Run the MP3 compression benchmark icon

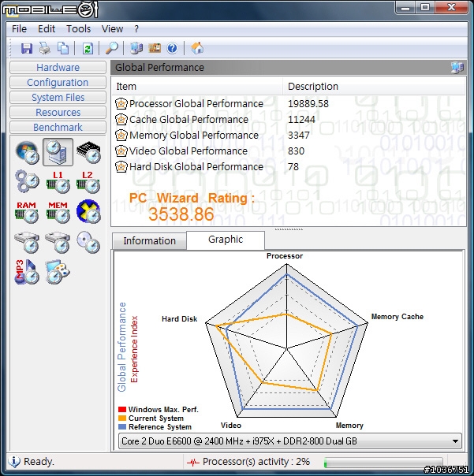click(x=27, y=272)
